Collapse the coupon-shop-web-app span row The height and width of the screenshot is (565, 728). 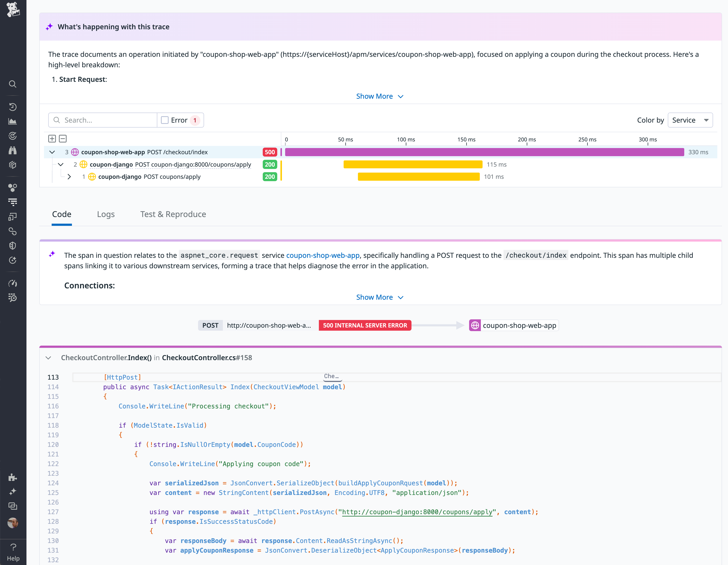[52, 152]
